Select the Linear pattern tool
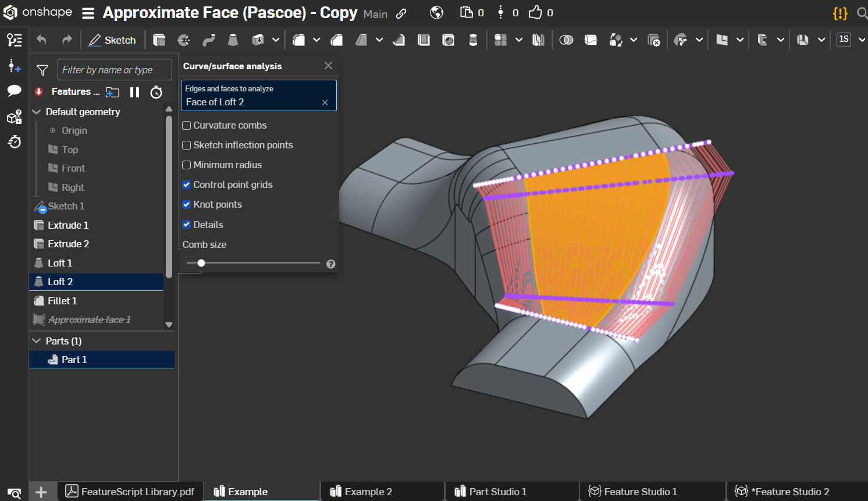Screen dimensions: 868x501 (500, 40)
